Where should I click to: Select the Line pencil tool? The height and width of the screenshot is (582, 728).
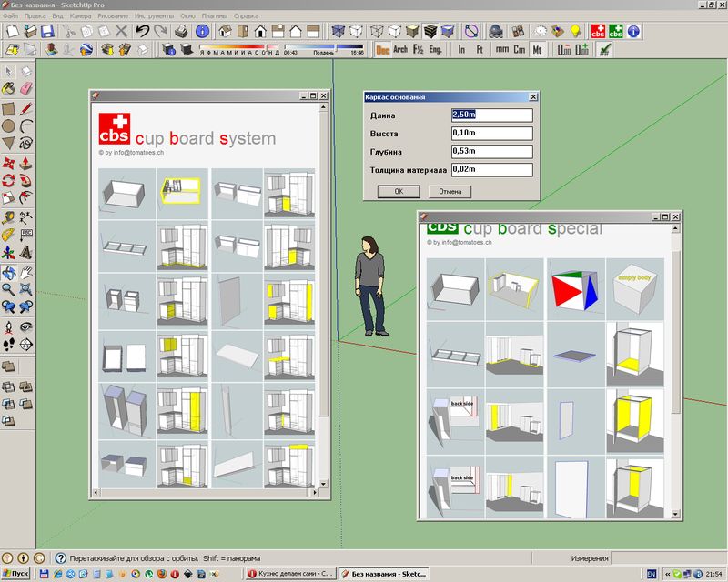[26, 108]
